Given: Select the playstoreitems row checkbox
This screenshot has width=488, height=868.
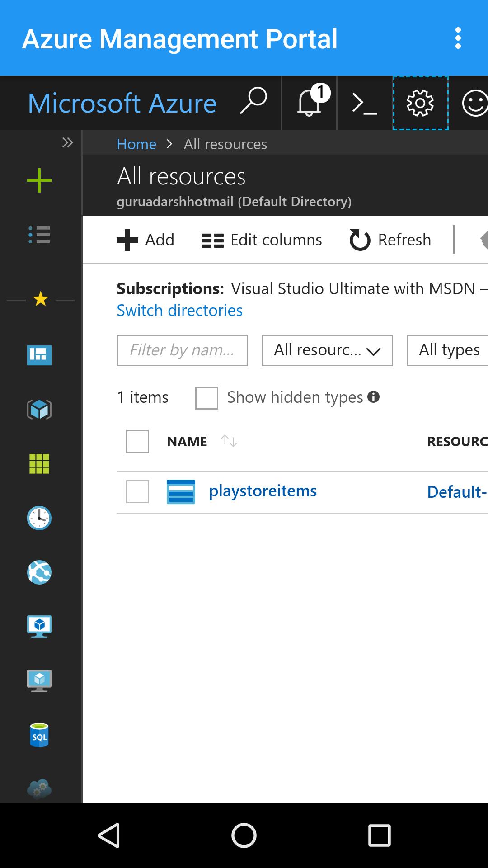Looking at the screenshot, I should [x=137, y=491].
